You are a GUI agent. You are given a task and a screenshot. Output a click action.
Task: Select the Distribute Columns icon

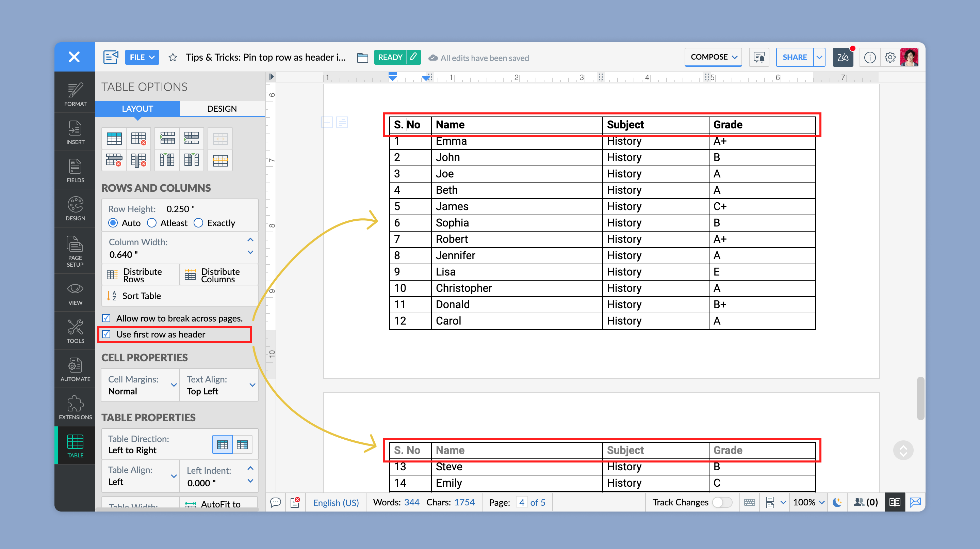(190, 274)
